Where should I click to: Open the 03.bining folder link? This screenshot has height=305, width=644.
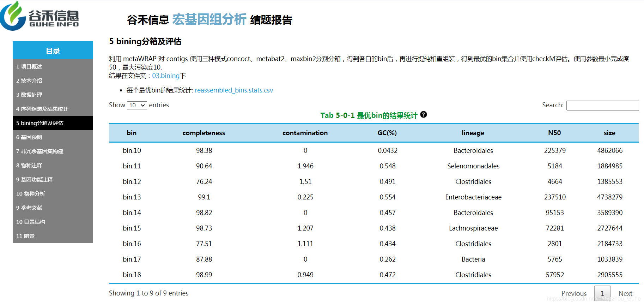pyautogui.click(x=166, y=76)
